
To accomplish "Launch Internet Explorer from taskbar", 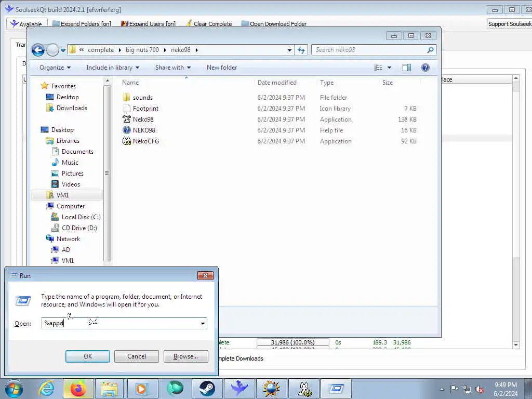I will click(46, 389).
